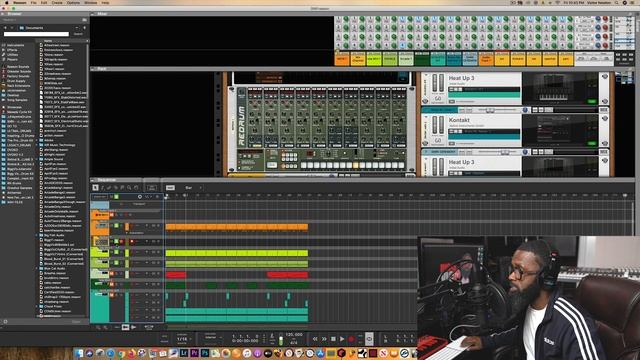The width and height of the screenshot is (640, 360).
Task: Select Rack Extensions in browser sidebar
Action: 18,86
